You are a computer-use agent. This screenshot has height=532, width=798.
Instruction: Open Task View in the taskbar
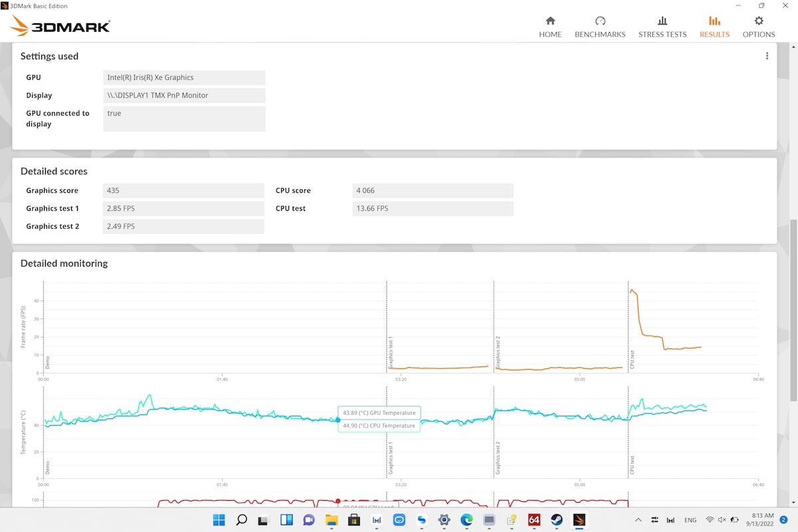263,519
